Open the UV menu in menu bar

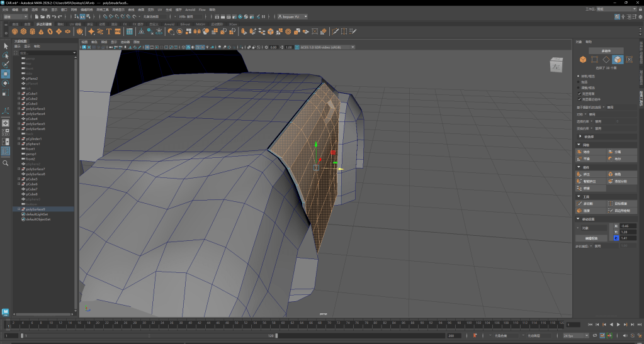160,10
